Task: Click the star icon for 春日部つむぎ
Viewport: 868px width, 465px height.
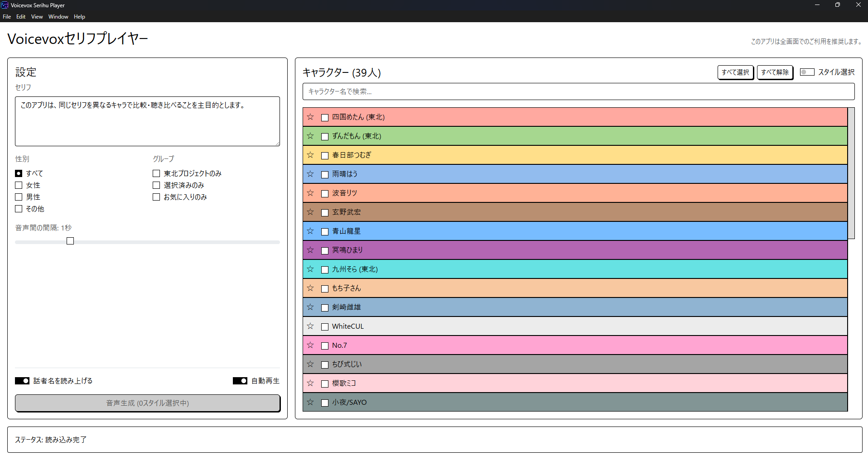Action: (x=310, y=155)
